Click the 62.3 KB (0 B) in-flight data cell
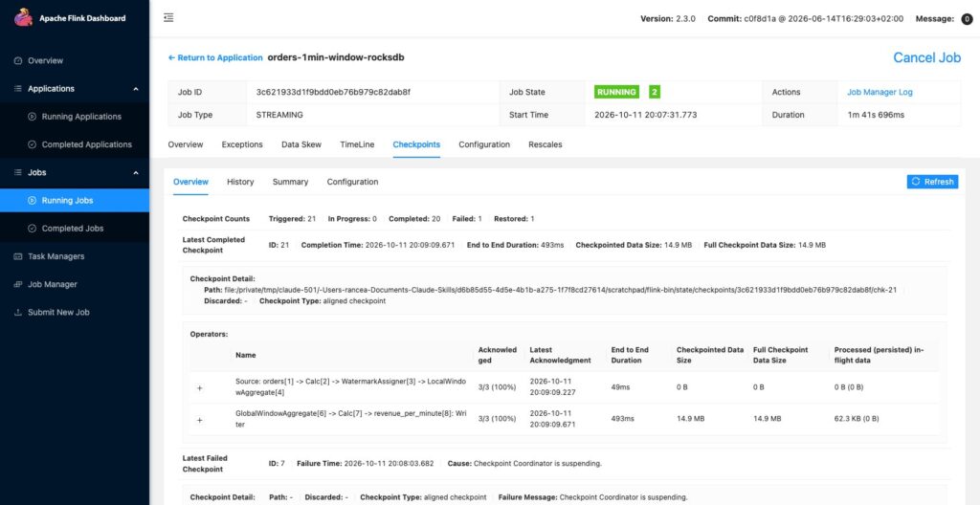 857,419
